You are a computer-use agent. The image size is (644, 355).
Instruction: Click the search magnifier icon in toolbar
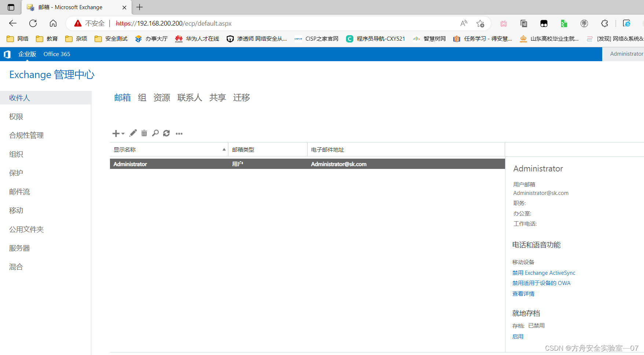click(155, 133)
